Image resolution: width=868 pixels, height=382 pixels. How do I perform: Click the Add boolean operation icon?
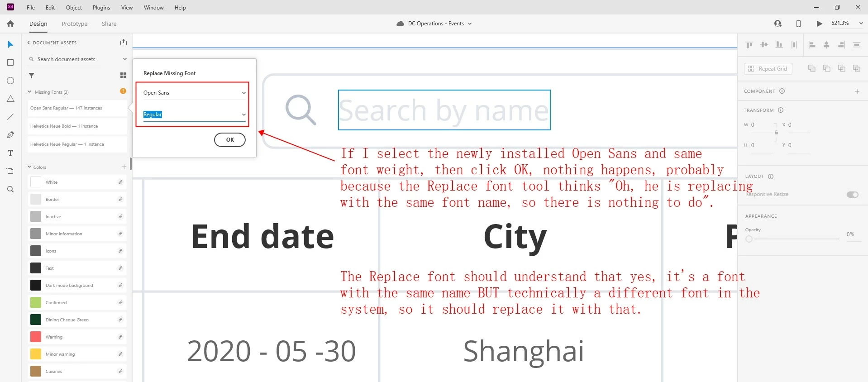(x=812, y=68)
